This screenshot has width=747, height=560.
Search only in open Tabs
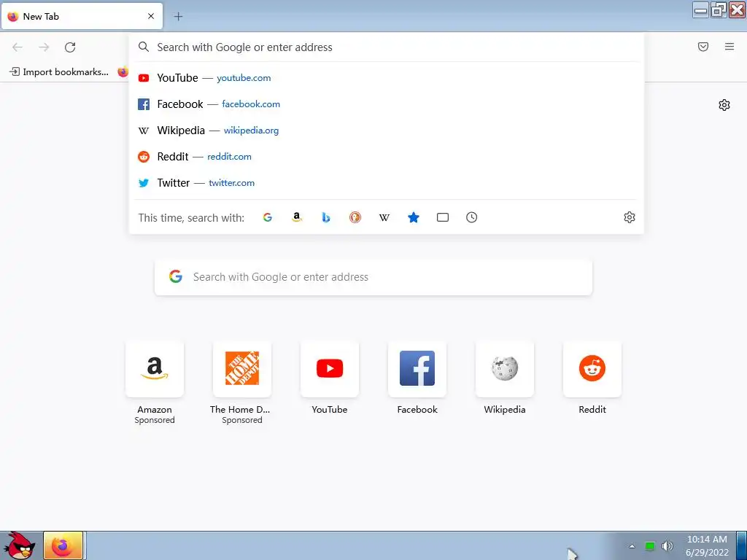[x=443, y=217]
